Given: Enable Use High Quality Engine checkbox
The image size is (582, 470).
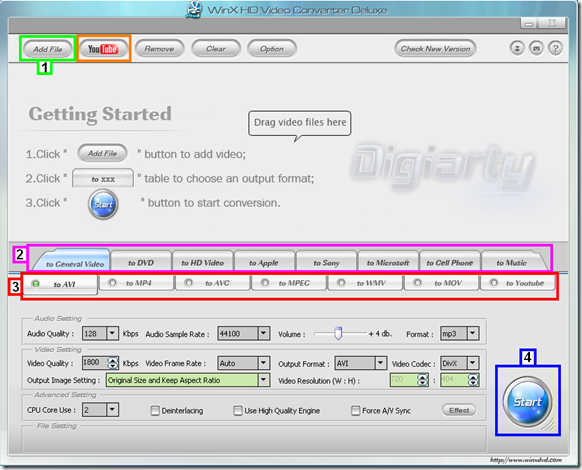Looking at the screenshot, I should tap(238, 411).
